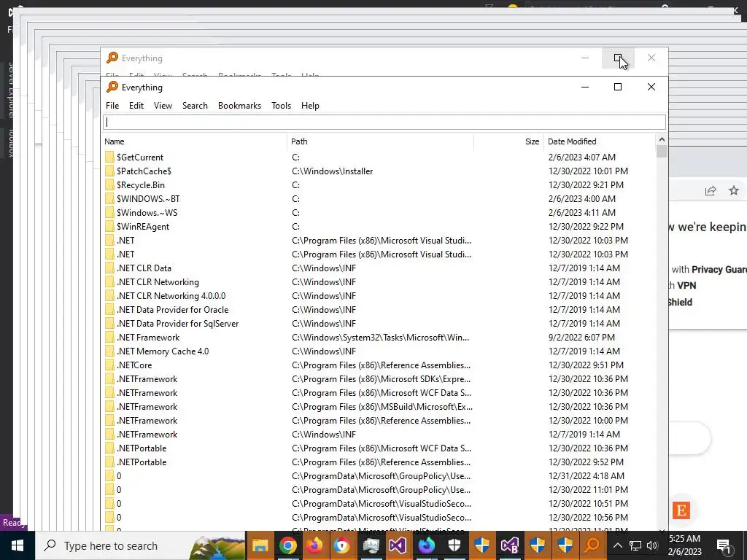Select the $GetCurrent folder icon
This screenshot has height=560, width=747.
109,157
